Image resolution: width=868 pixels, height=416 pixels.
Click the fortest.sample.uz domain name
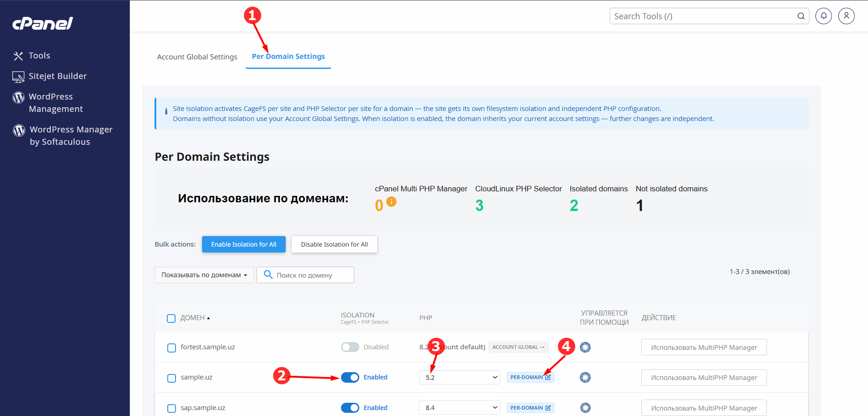pyautogui.click(x=208, y=347)
